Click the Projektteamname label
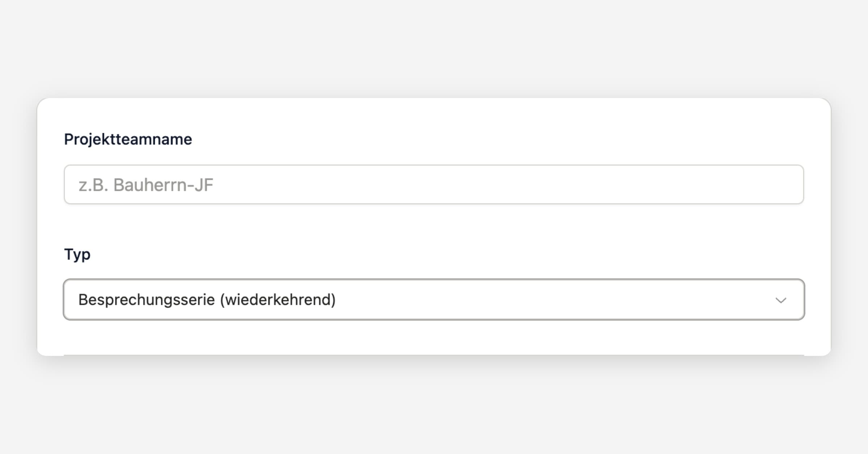The image size is (868, 454). click(x=128, y=139)
